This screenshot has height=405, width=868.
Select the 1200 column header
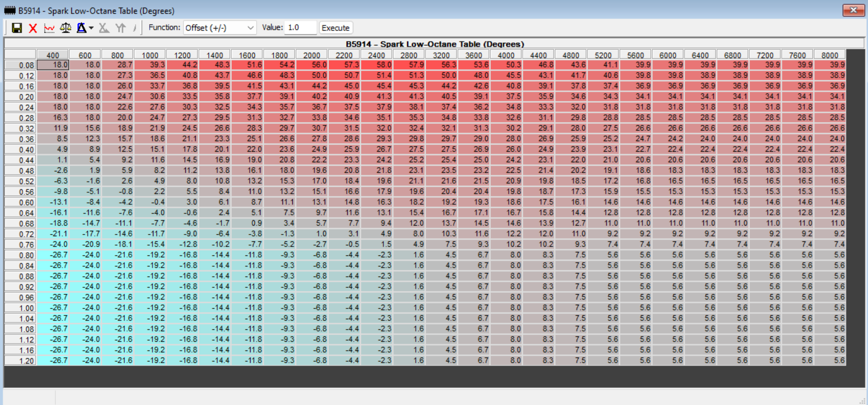182,55
